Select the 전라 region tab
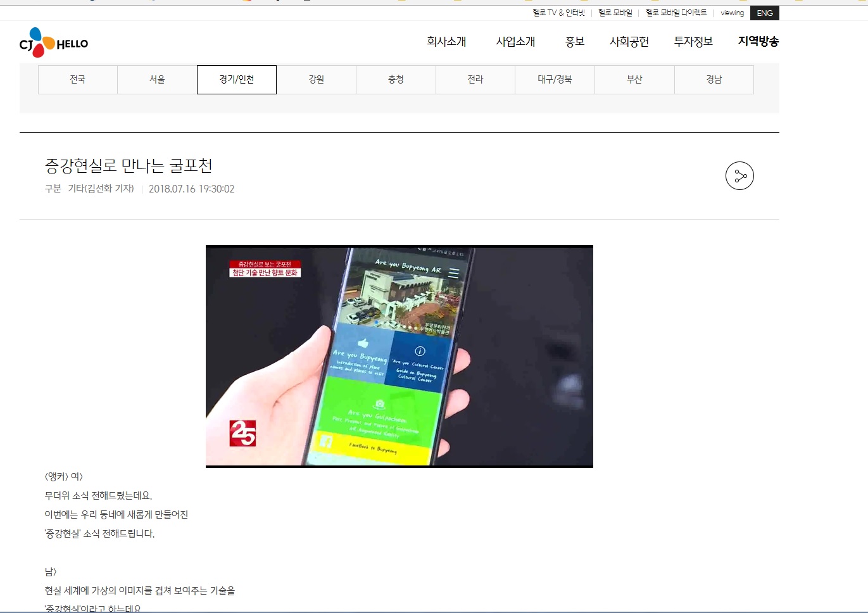 point(475,80)
